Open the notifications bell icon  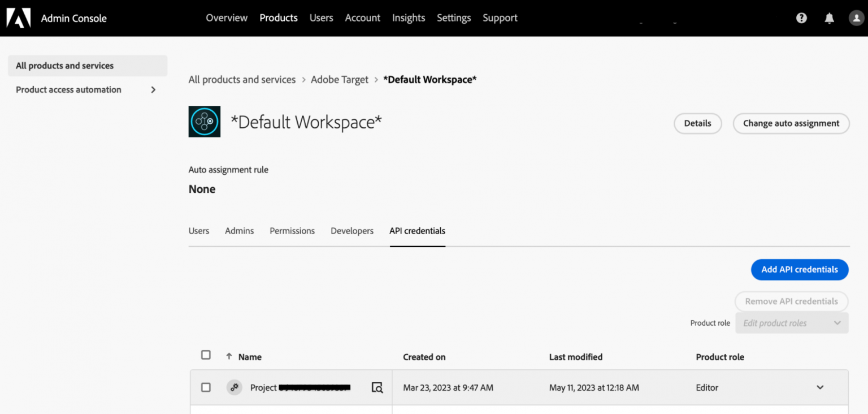[829, 18]
